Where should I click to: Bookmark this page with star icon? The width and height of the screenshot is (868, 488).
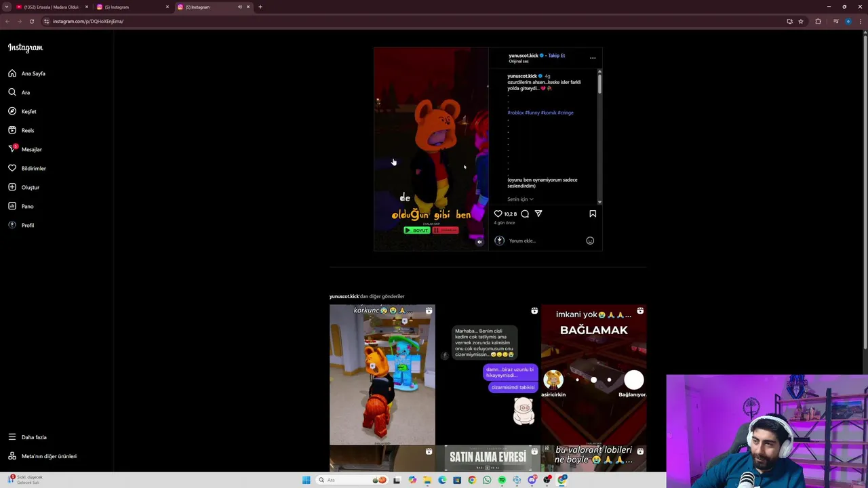pyautogui.click(x=801, y=21)
